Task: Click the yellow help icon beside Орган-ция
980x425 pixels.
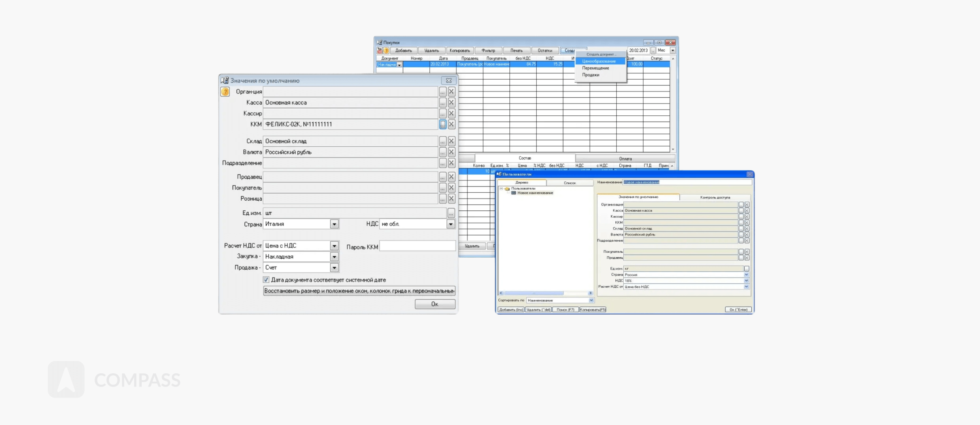Action: [x=225, y=91]
